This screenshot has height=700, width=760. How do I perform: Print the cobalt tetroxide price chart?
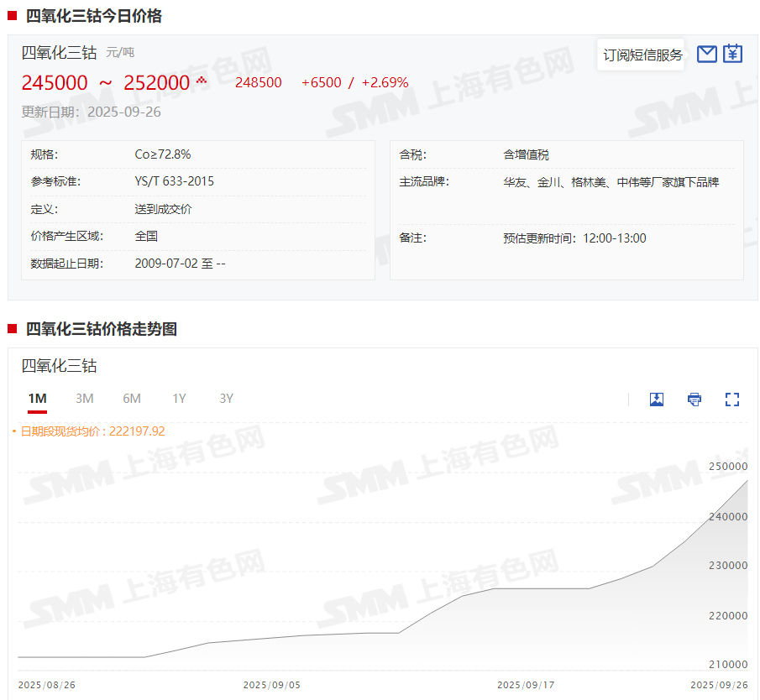pyautogui.click(x=694, y=400)
